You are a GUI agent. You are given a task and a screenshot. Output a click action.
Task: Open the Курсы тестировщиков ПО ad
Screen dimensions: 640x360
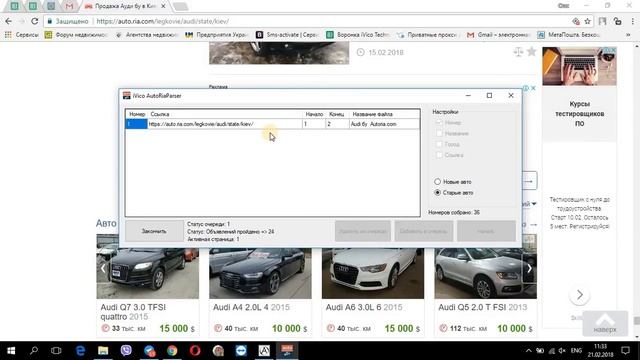tap(580, 114)
